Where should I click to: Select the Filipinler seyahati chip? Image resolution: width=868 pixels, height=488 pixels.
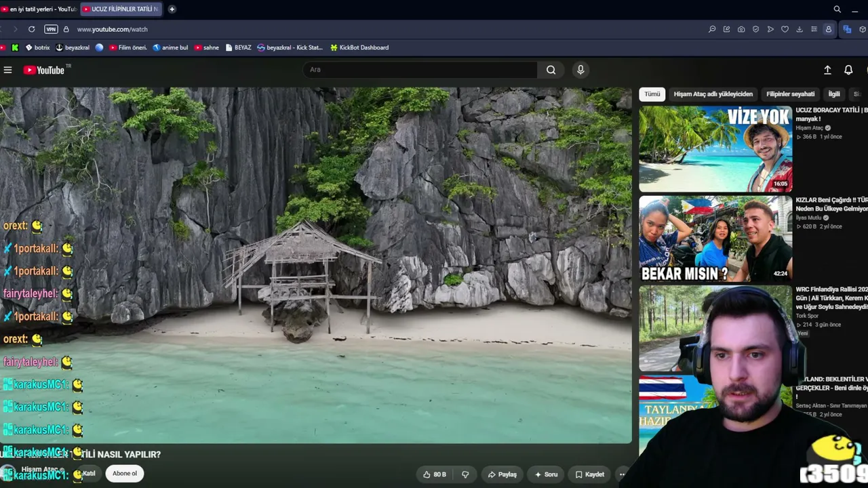click(791, 94)
